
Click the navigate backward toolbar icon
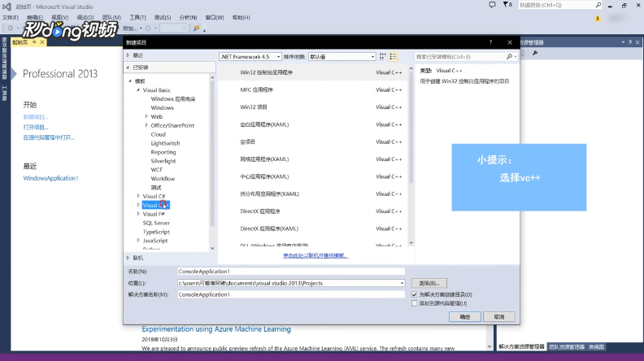(11, 28)
